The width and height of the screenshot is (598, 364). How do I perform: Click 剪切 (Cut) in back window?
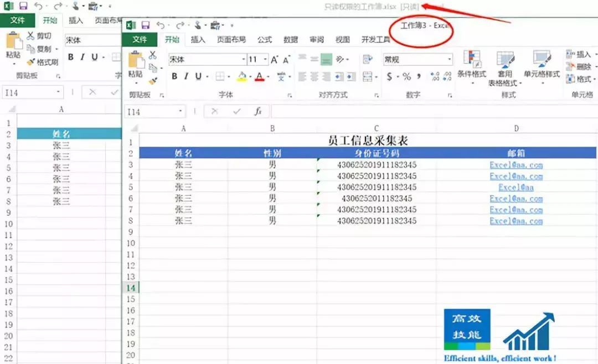point(39,36)
